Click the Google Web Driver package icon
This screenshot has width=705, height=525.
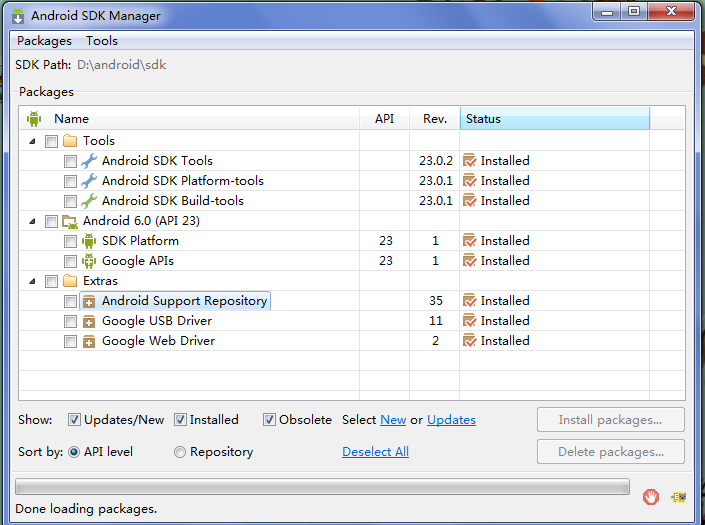[89, 342]
